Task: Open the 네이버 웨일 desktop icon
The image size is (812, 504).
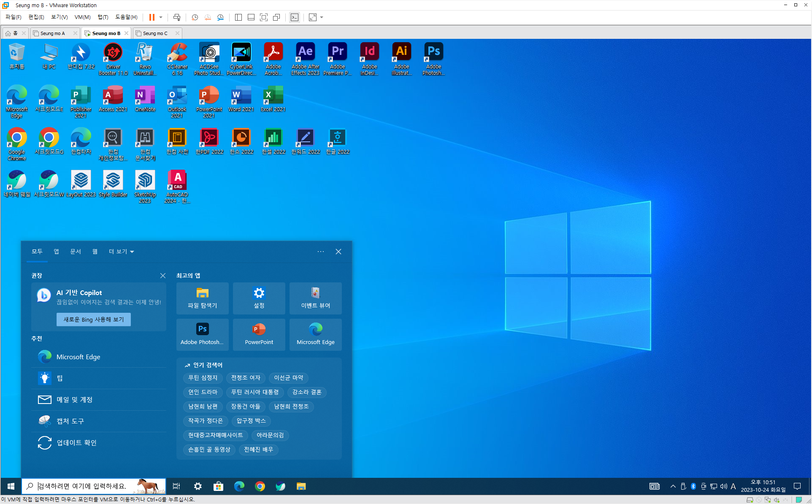Action: 16,184
